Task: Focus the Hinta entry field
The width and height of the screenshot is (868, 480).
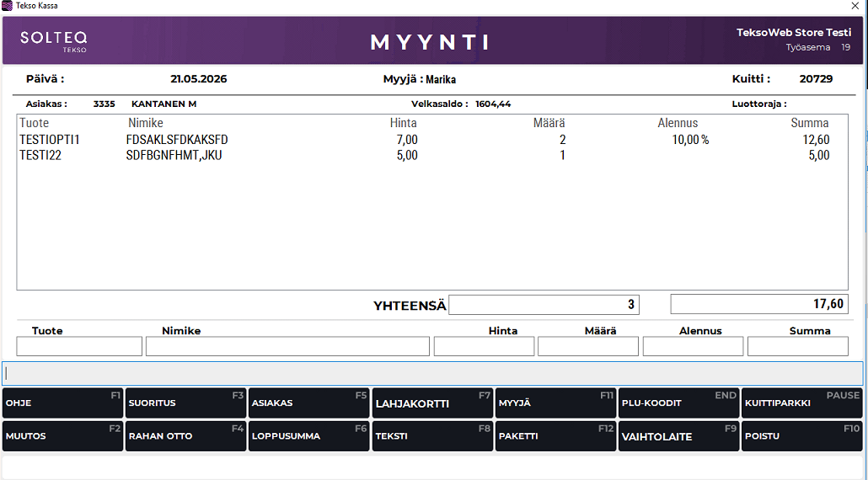Action: (x=484, y=346)
